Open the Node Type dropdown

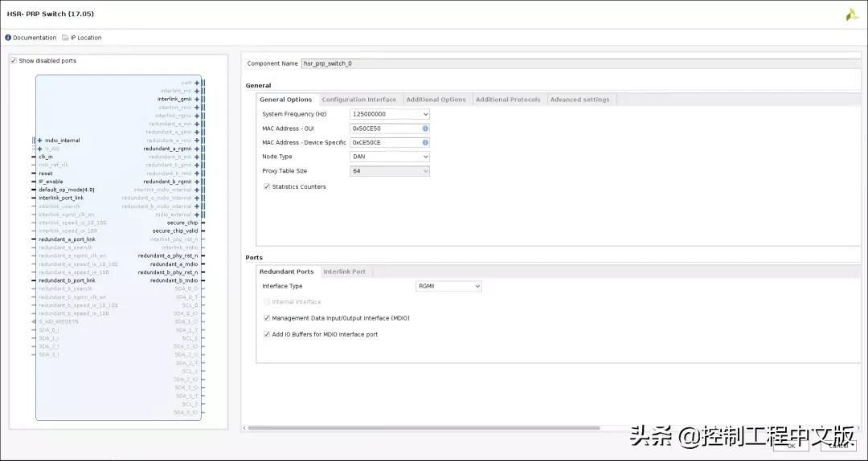pos(390,157)
